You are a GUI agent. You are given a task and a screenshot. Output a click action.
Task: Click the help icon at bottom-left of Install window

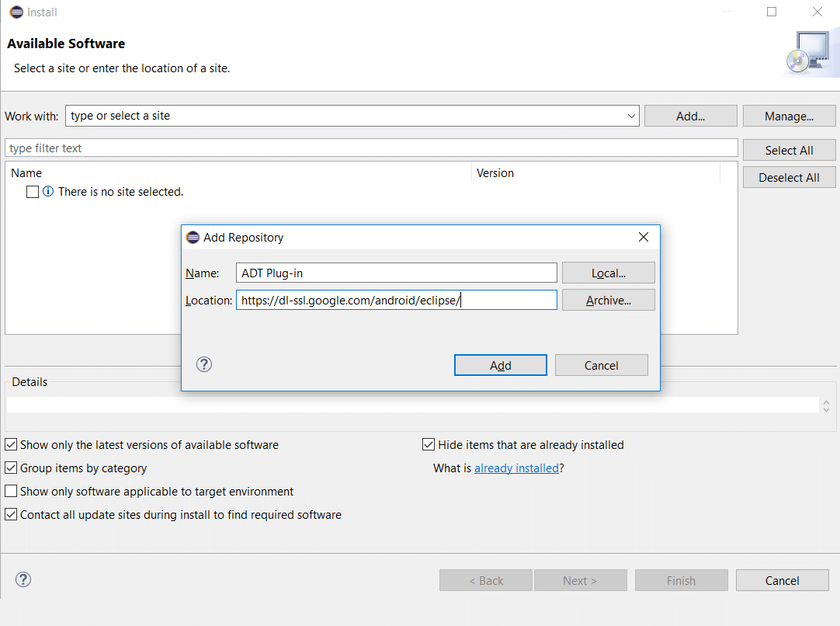(23, 579)
